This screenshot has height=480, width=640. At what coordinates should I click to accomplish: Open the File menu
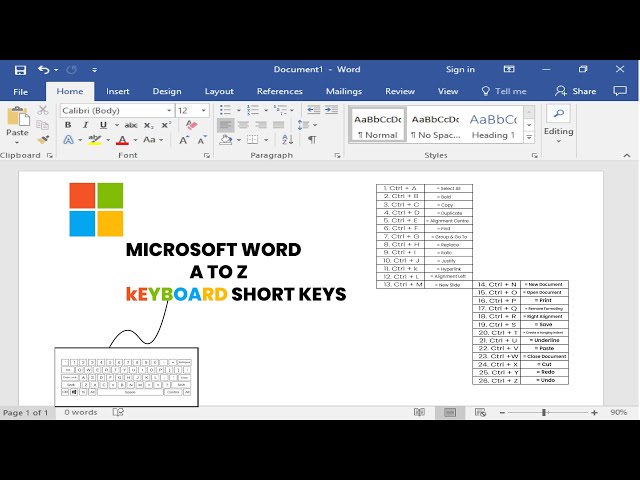[x=20, y=91]
